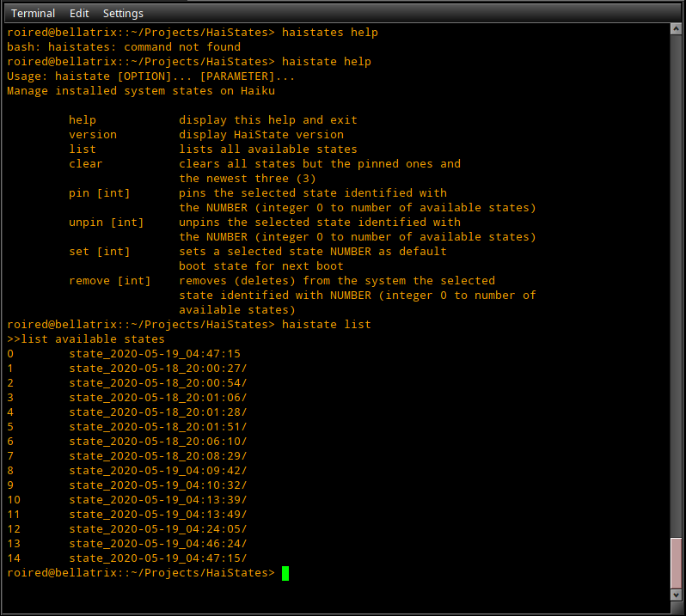Click the empty scrollbar track above the thumb
686x616 pixels.
click(676, 284)
